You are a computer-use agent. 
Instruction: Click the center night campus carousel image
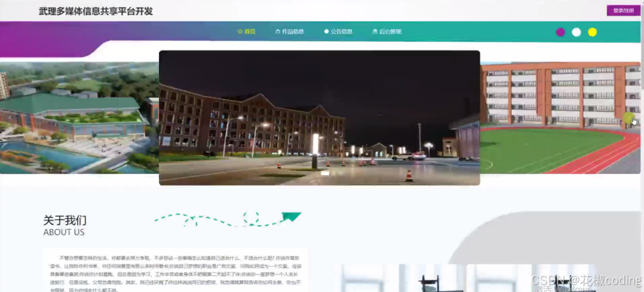click(320, 117)
